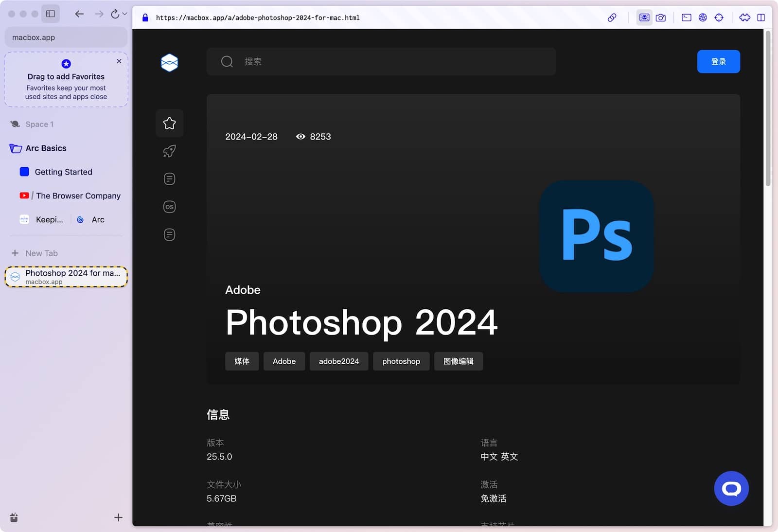This screenshot has height=532, width=778.
Task: Click the lock icon in address bar
Action: 145,18
